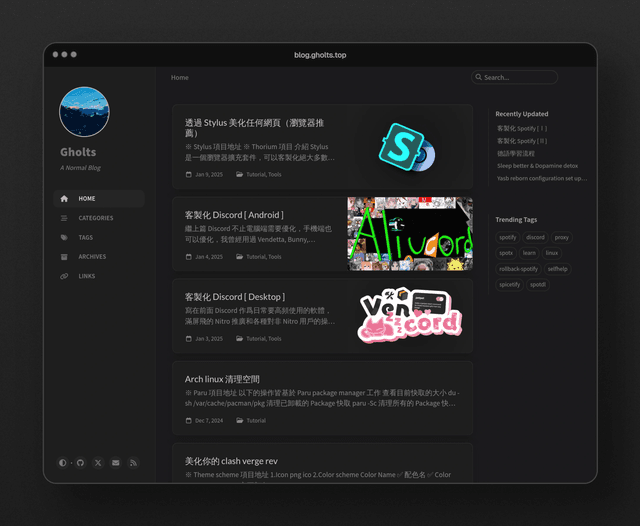Viewport: 640px width, 526px height.
Task: Click the Tags icon in sidebar
Action: [64, 237]
